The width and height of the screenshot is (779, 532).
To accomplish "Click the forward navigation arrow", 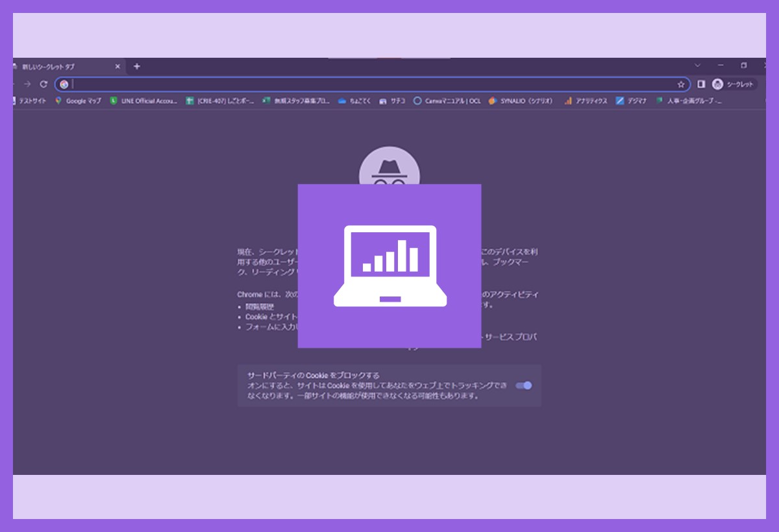I will point(27,84).
